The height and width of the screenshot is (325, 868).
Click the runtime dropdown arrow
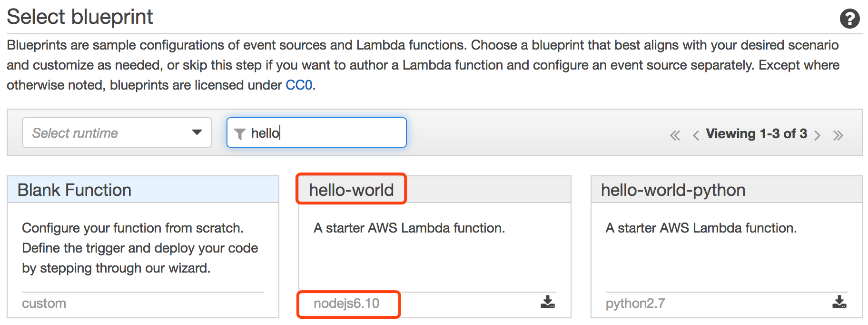[197, 132]
